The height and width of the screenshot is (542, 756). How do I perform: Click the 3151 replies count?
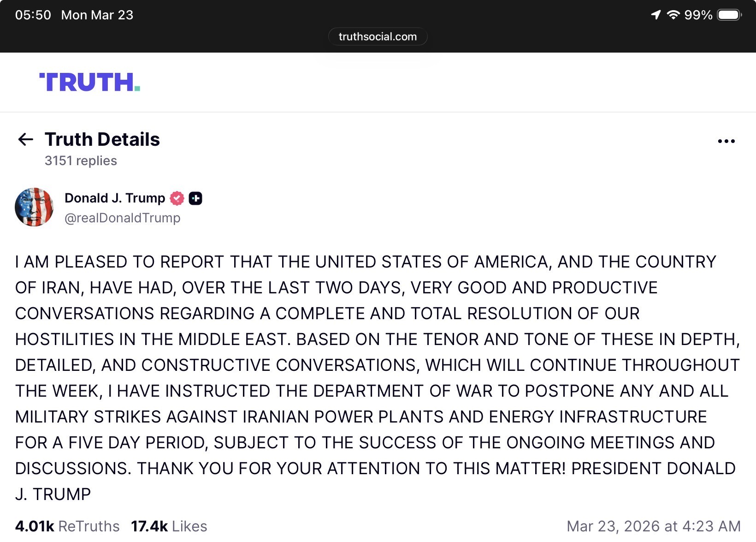[x=81, y=161]
